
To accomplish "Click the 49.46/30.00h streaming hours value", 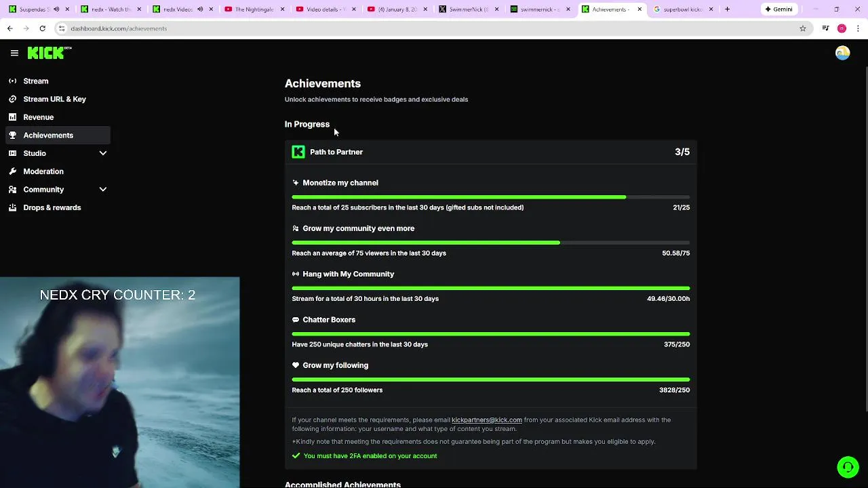I will pyautogui.click(x=669, y=298).
